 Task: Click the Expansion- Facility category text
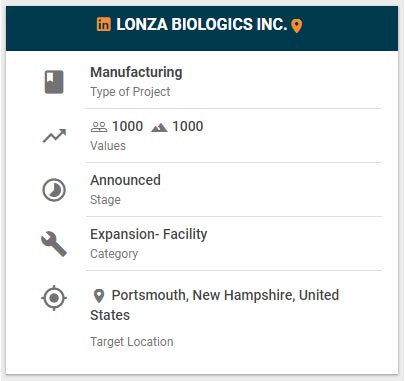pyautogui.click(x=149, y=234)
